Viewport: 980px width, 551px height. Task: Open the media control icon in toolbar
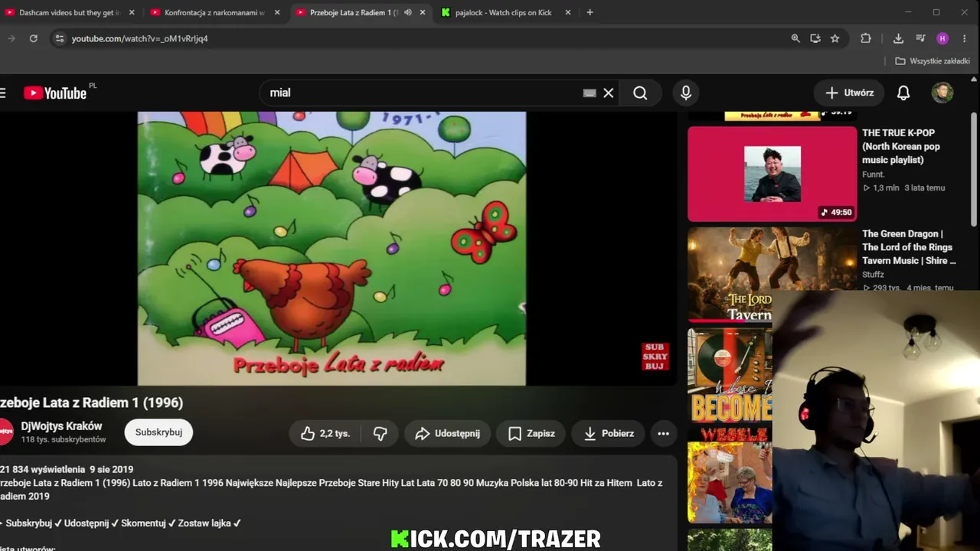click(x=920, y=38)
